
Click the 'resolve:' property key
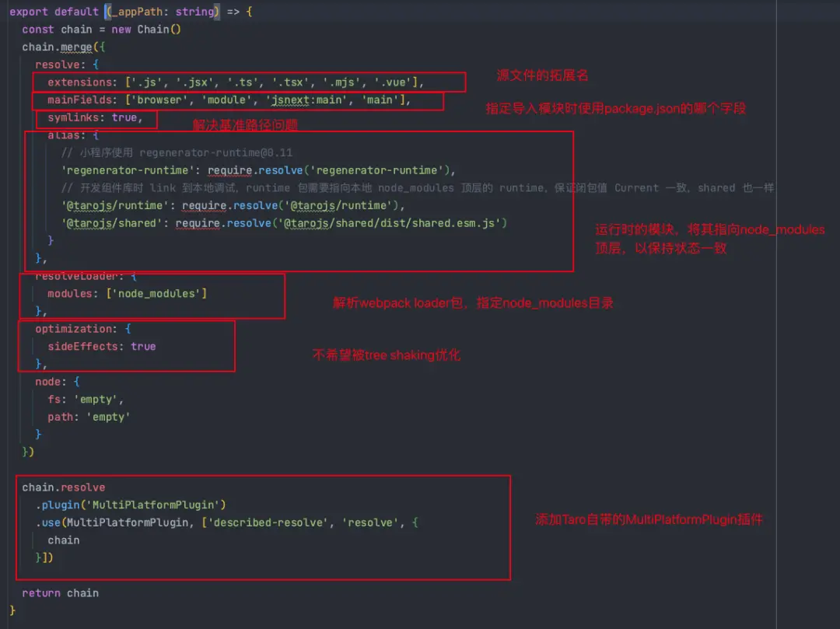click(x=60, y=65)
